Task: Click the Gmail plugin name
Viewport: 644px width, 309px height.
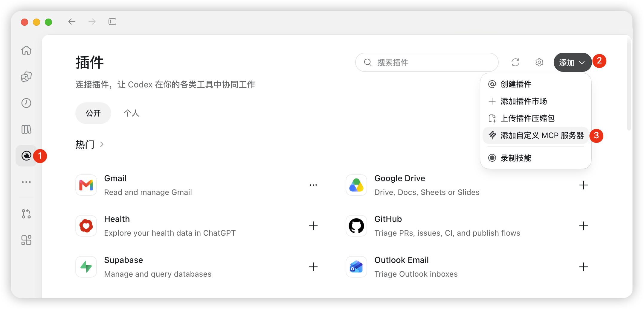Action: click(x=115, y=178)
